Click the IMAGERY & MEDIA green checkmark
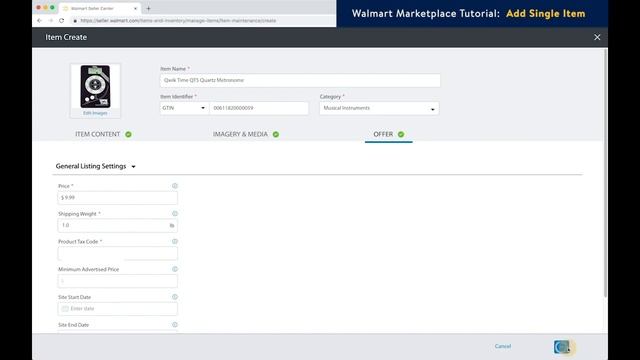This screenshot has height=360, width=640. [276, 134]
